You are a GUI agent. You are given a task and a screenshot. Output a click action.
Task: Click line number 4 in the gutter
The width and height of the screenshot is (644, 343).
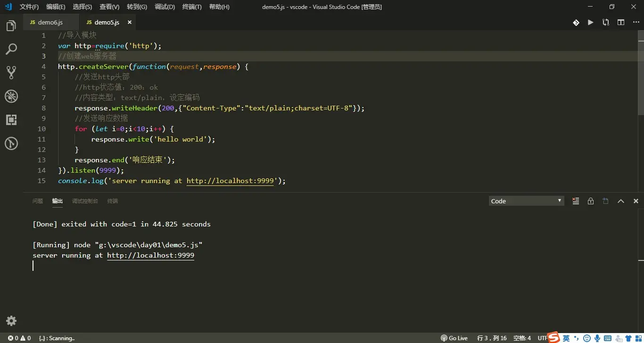(x=43, y=67)
